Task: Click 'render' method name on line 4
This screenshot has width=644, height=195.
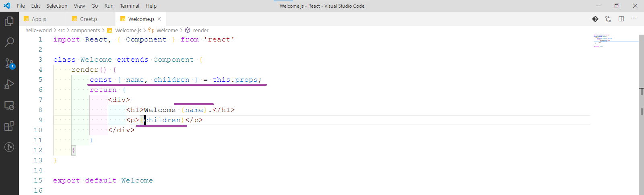Action: coord(85,70)
